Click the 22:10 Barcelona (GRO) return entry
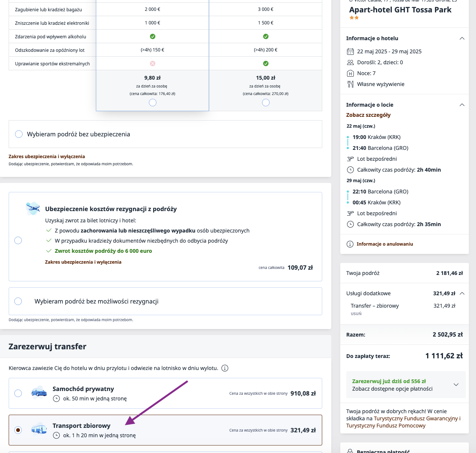The width and height of the screenshot is (476, 453). [x=380, y=192]
